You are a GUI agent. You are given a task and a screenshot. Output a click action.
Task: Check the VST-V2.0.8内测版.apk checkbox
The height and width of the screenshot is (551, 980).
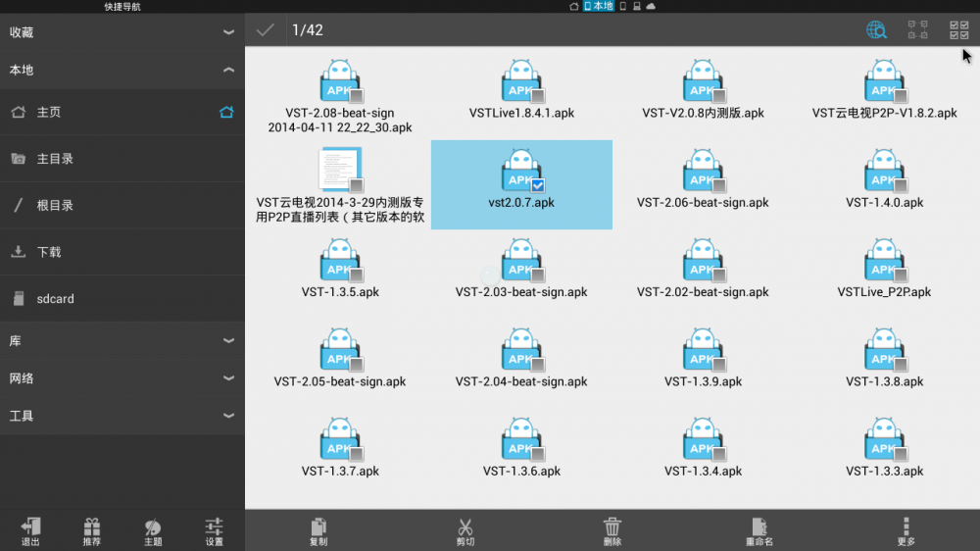[719, 96]
